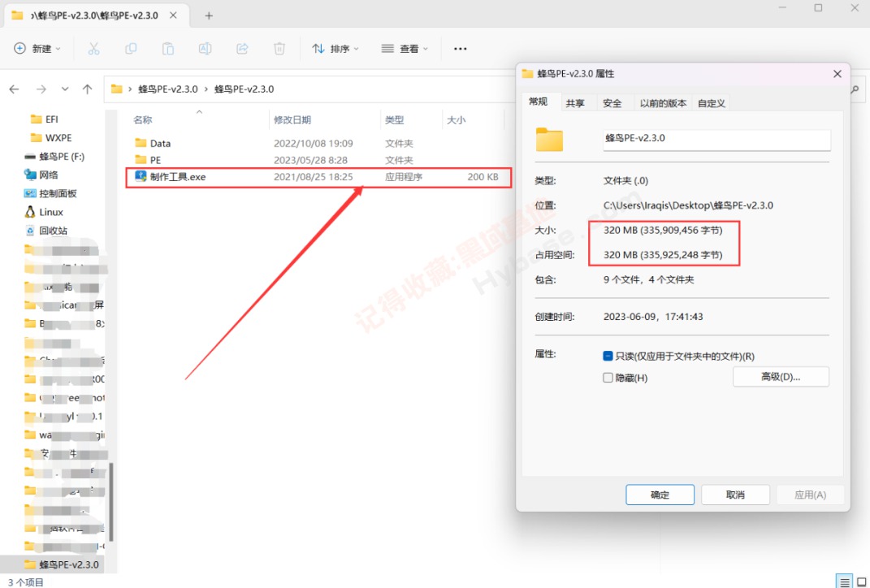Go forward with the right arrow
870x588 pixels.
click(x=41, y=89)
